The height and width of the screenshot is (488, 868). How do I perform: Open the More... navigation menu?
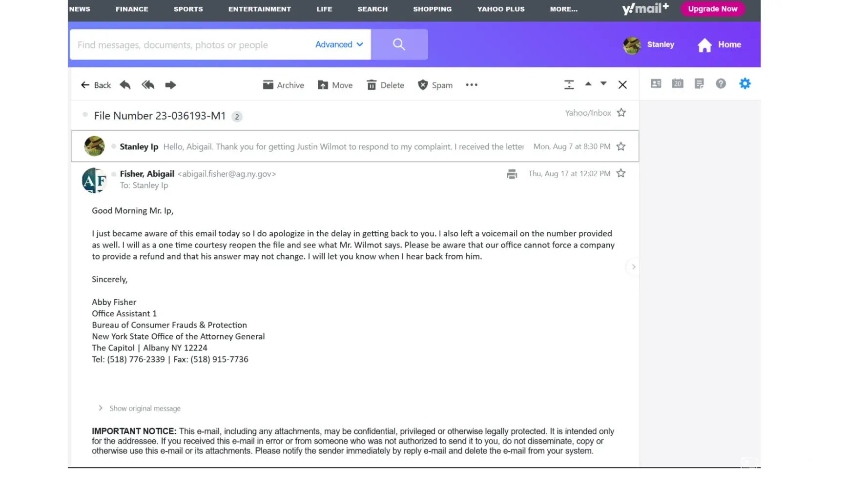point(564,9)
